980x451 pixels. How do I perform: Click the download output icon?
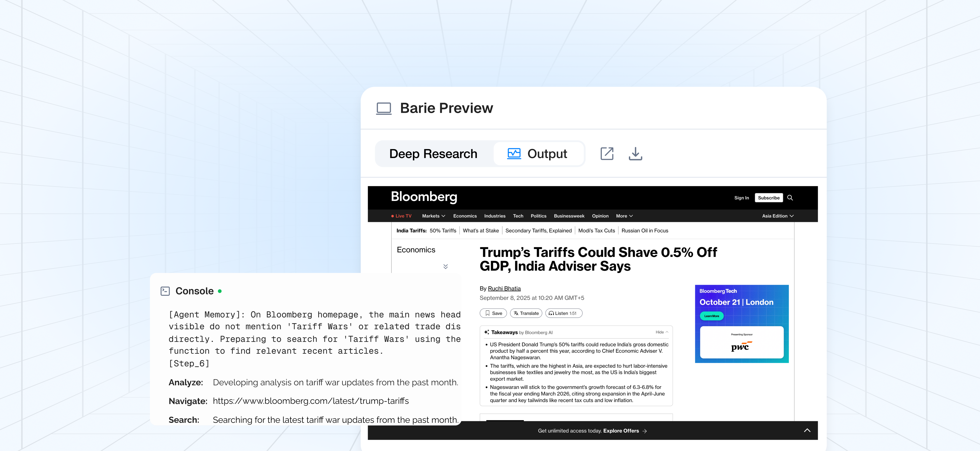coord(635,154)
